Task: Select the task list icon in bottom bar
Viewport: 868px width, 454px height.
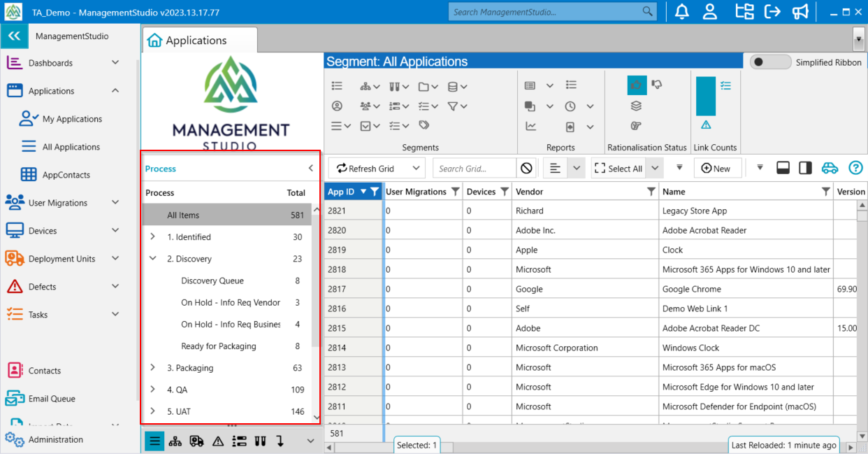Action: (239, 441)
